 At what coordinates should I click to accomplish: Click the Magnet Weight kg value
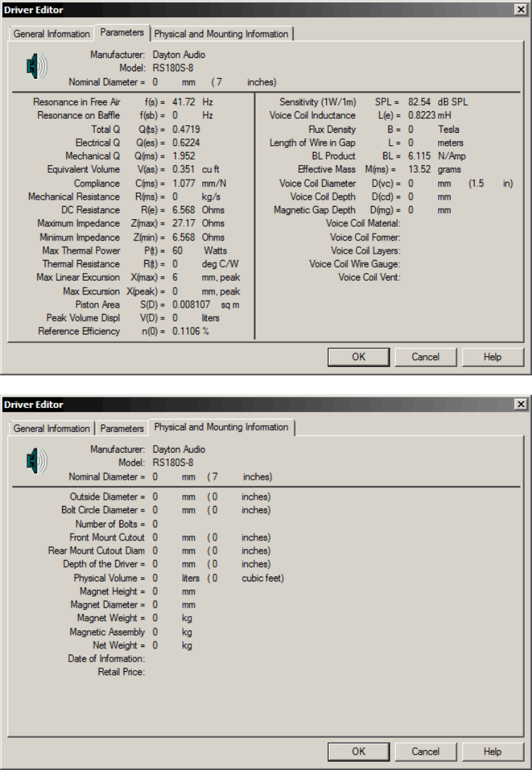pyautogui.click(x=155, y=618)
